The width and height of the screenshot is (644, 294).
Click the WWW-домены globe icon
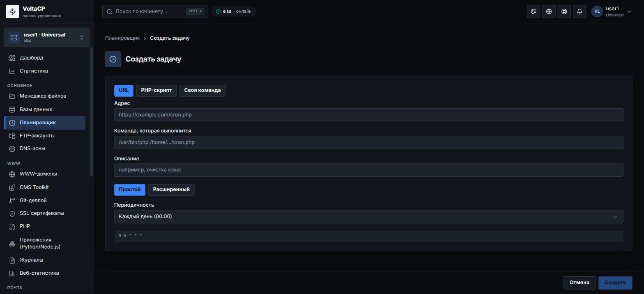[x=12, y=174]
